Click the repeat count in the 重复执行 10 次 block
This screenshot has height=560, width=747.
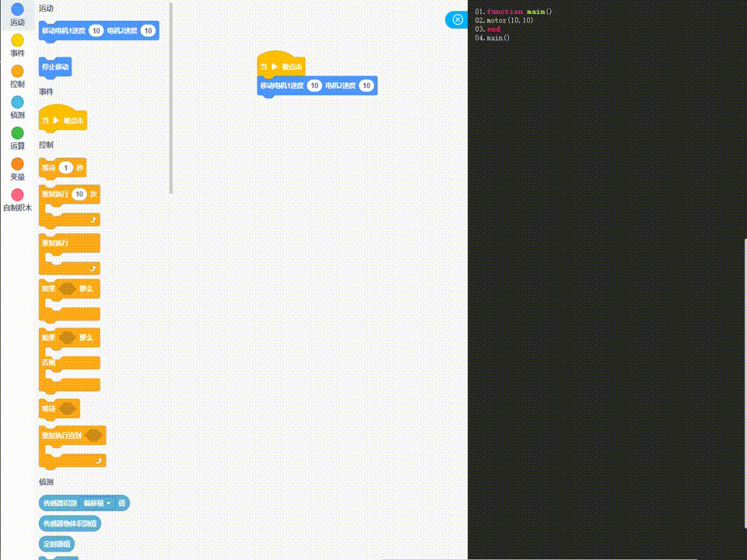(x=79, y=194)
